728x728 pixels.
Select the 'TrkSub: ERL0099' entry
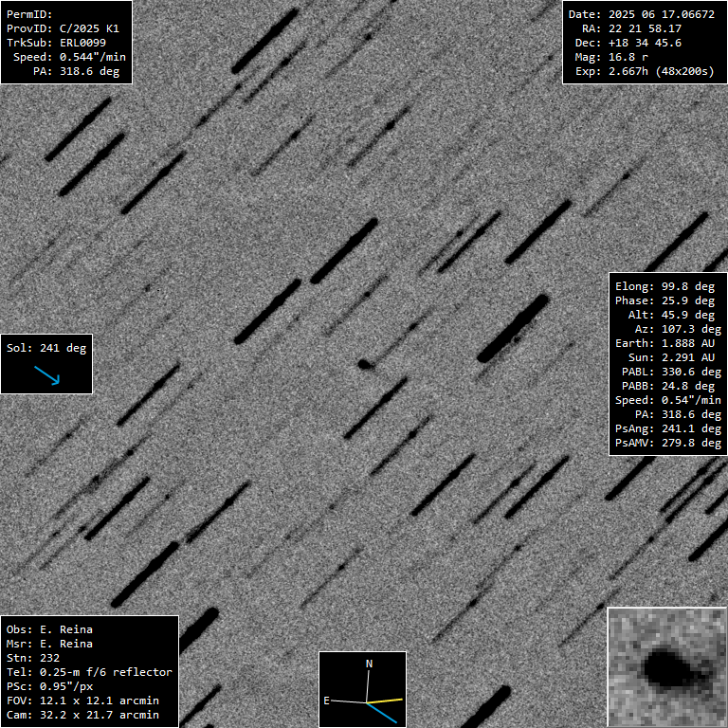(56, 43)
